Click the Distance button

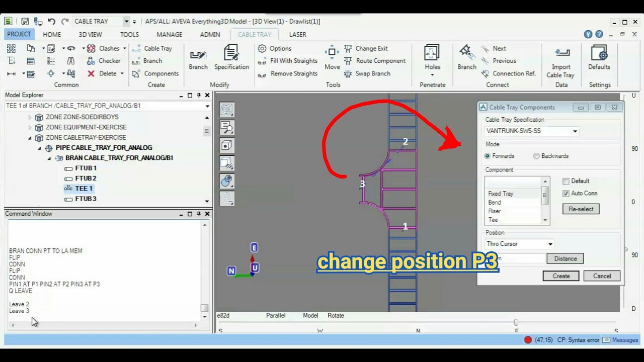point(565,258)
